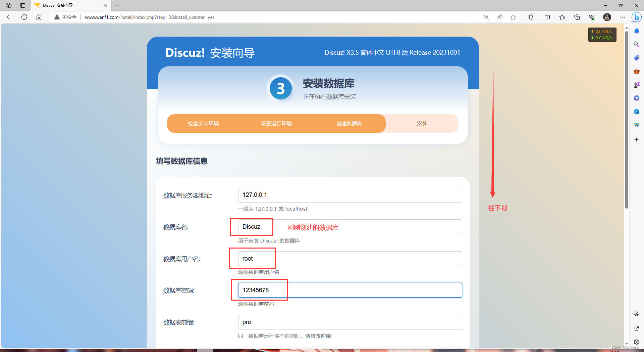This screenshot has height=352, width=644.
Task: Add a new sidebar app
Action: [636, 139]
